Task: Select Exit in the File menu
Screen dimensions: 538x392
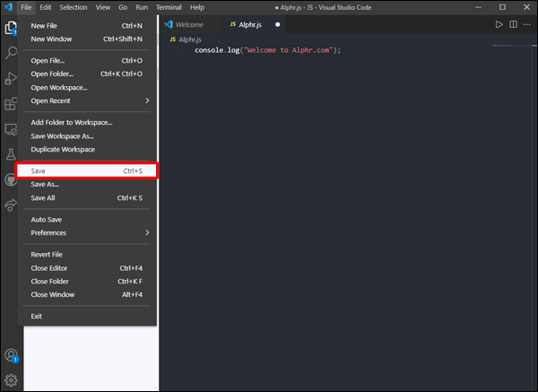Action: coord(87,316)
